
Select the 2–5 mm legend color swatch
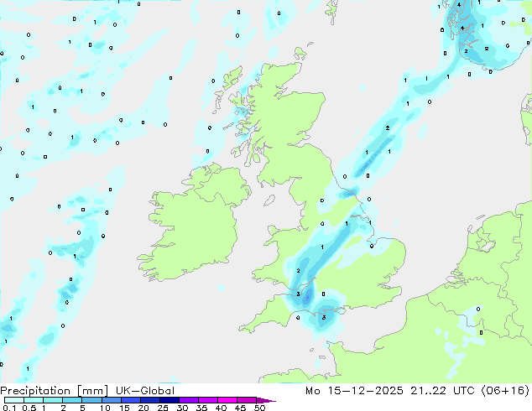pyautogui.click(x=72, y=400)
